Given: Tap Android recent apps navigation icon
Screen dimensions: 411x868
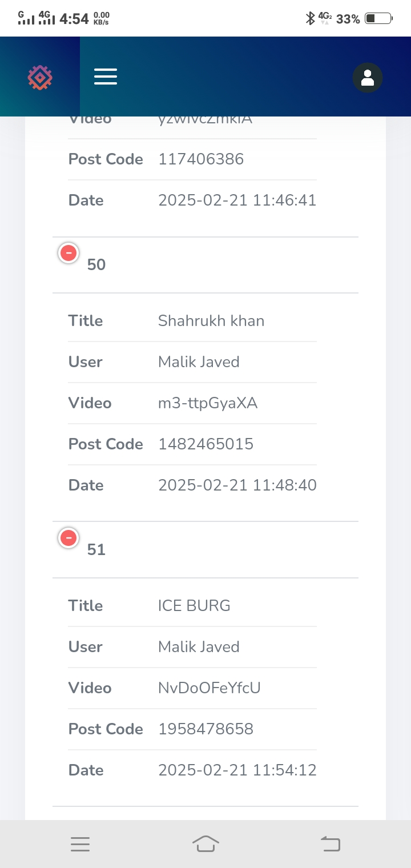Looking at the screenshot, I should point(80,844).
